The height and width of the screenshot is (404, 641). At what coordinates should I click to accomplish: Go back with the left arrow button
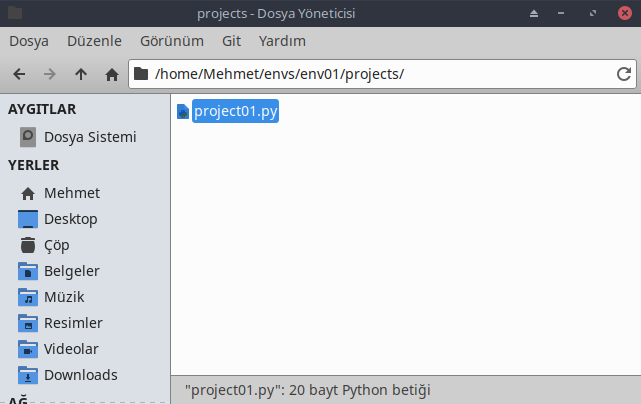click(19, 74)
